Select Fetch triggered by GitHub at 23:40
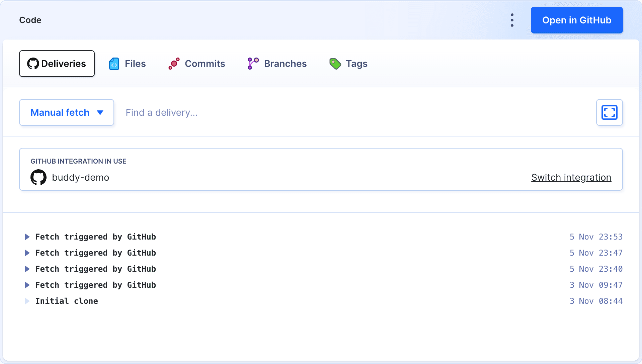This screenshot has width=642, height=364. pyautogui.click(x=96, y=269)
